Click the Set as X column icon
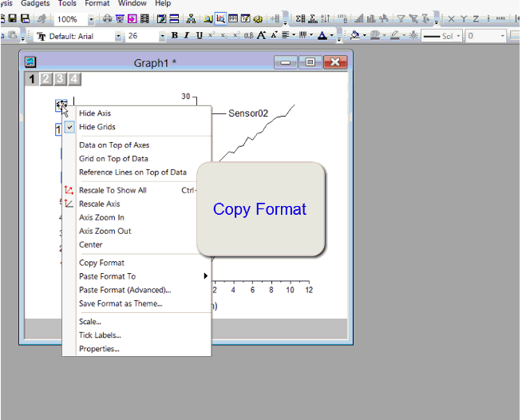Viewport: 526px width, 420px height. point(451,19)
